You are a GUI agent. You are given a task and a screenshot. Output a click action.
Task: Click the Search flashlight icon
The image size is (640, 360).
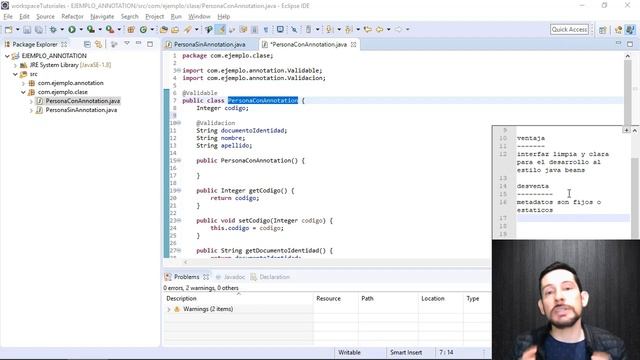187,29
